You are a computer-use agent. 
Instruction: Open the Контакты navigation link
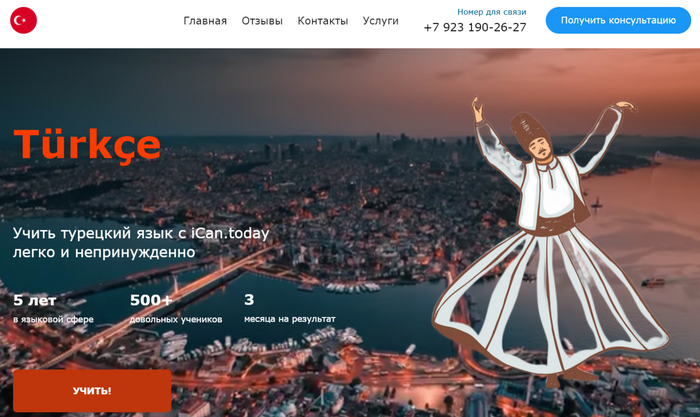tap(323, 21)
